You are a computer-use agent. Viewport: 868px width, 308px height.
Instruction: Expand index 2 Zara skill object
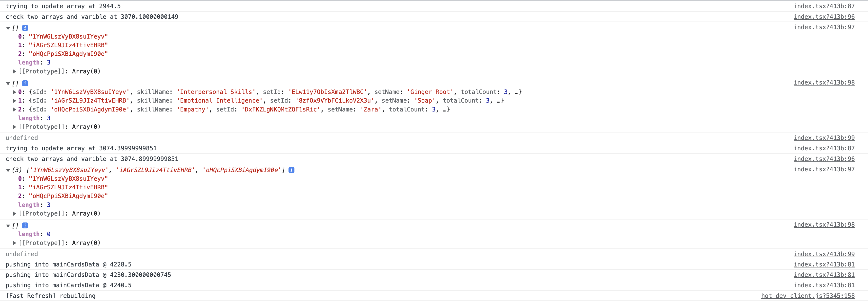(15, 109)
